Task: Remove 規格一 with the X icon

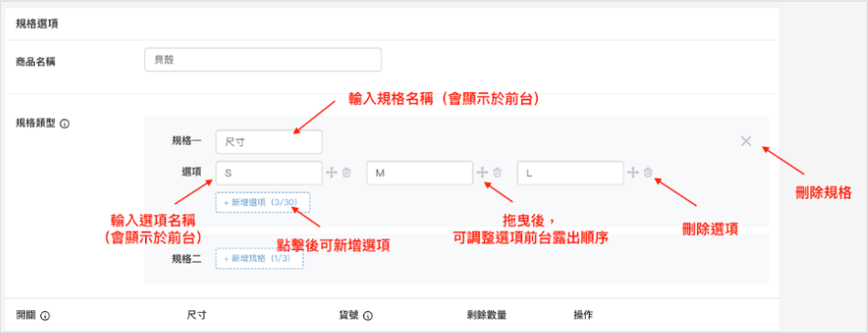Action: [746, 141]
